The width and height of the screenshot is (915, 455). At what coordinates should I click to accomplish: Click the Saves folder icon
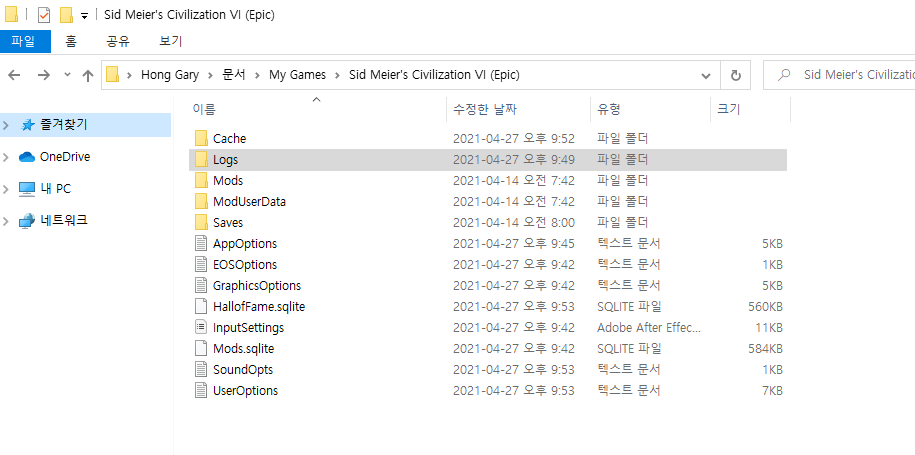[201, 222]
